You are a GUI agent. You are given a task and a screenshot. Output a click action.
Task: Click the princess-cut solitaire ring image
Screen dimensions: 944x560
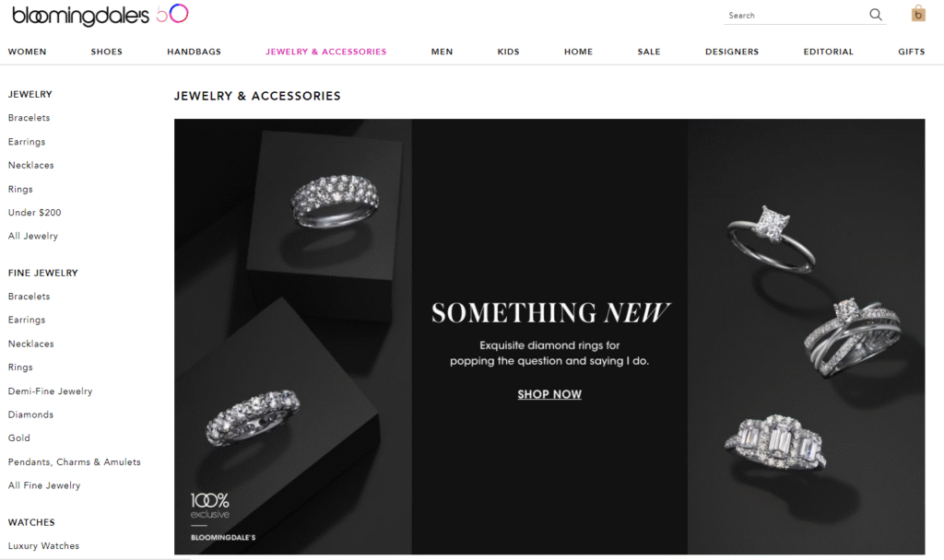pyautogui.click(x=771, y=239)
